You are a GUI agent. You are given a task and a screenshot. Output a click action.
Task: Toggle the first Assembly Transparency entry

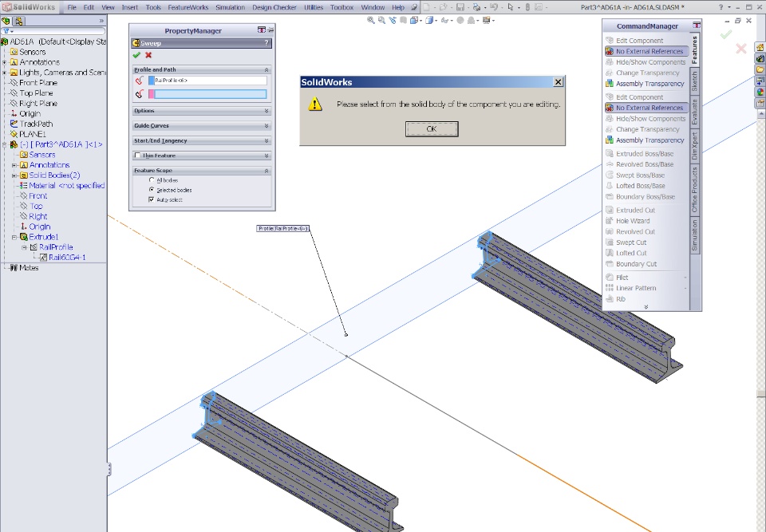[x=645, y=84]
